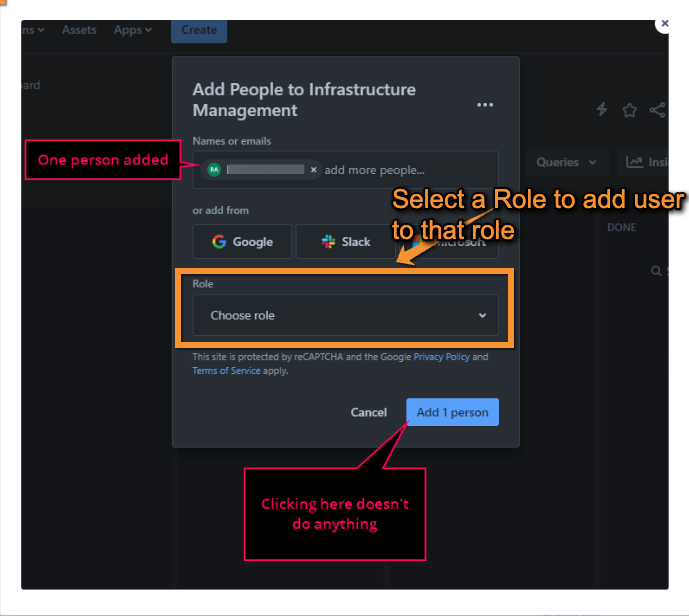
Task: Open the three-dot menu in the dialog
Action: [485, 105]
